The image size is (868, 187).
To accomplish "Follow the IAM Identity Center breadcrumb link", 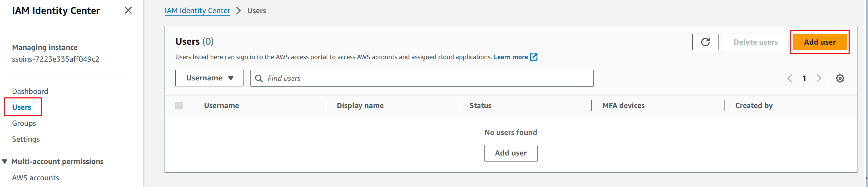I will pos(197,11).
